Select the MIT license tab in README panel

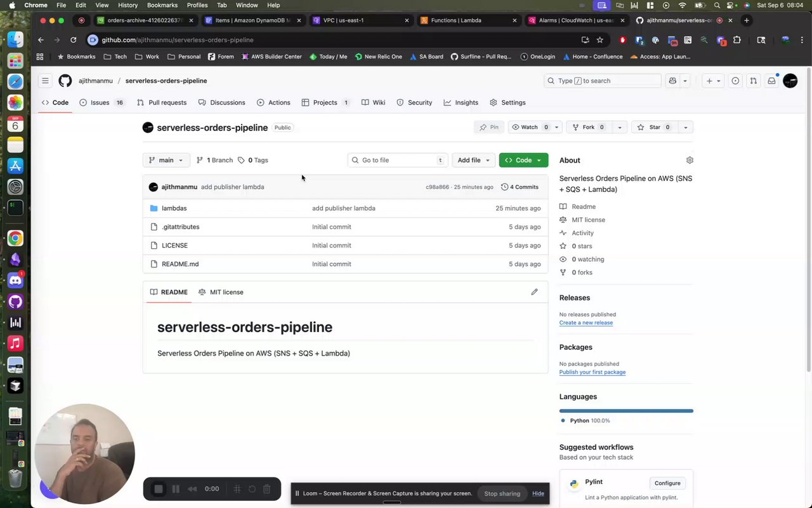point(221,292)
